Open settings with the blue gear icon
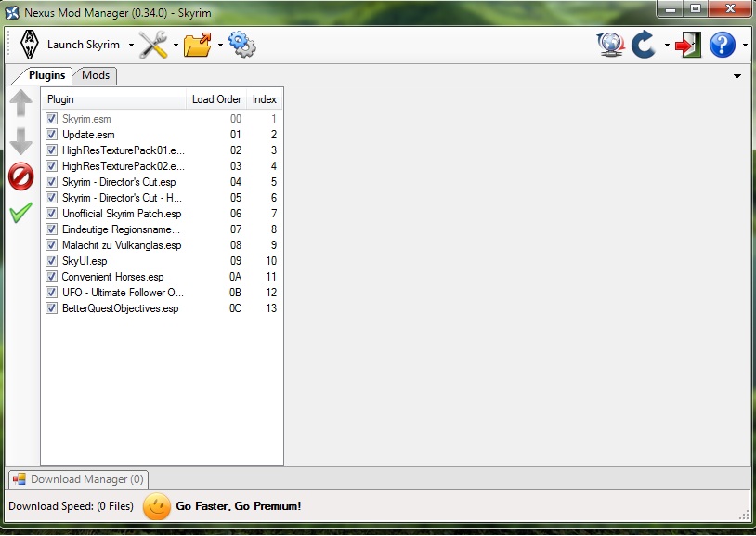This screenshot has height=536, width=756. [241, 45]
